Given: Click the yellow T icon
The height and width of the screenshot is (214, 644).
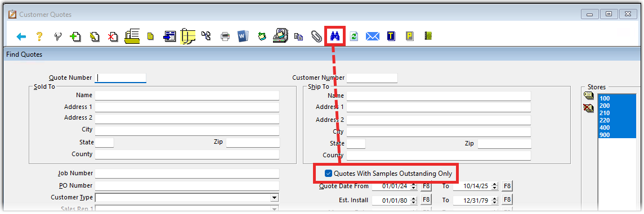Looking at the screenshot, I should pos(391,37).
